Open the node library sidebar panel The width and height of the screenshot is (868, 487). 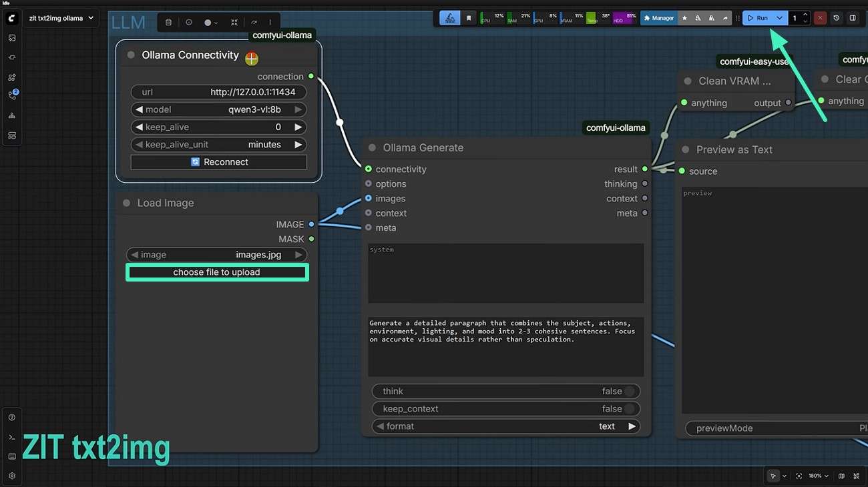tap(12, 57)
